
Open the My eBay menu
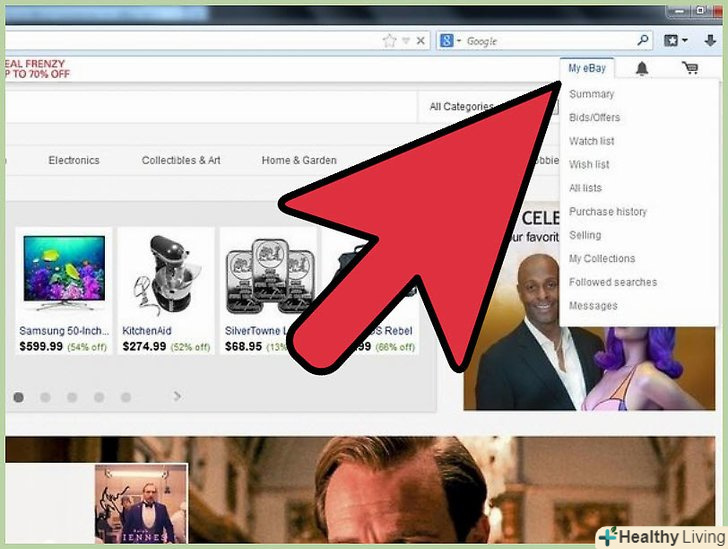pos(587,68)
